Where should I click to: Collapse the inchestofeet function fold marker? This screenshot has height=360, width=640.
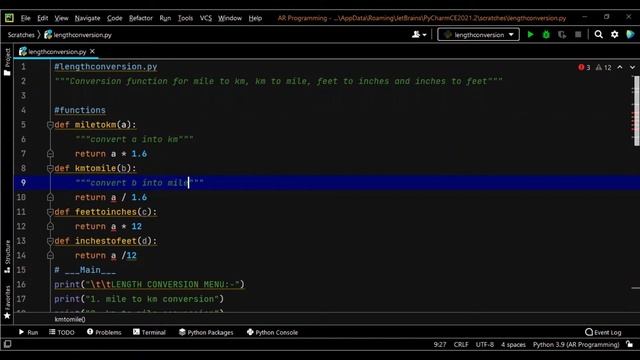tap(50, 241)
